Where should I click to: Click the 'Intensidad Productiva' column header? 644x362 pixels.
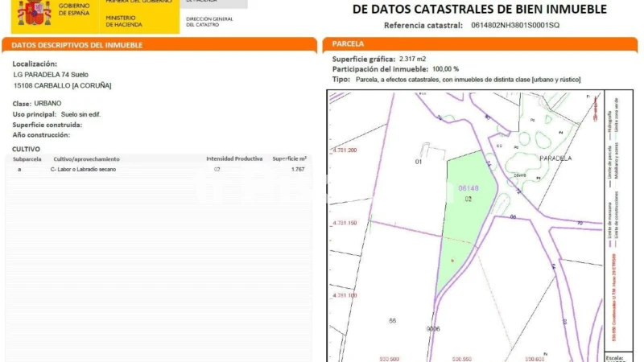[x=234, y=158]
